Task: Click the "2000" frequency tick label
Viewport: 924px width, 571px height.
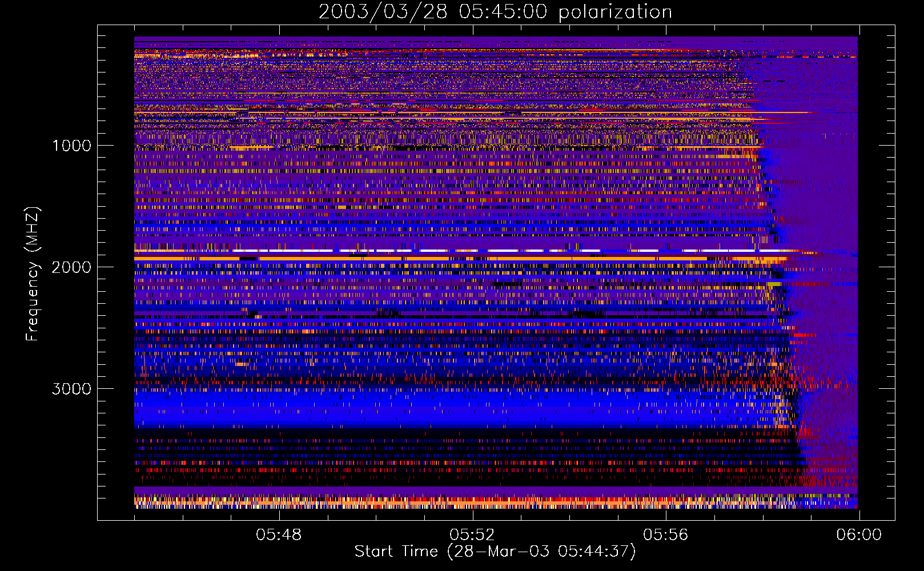Action: 71,267
